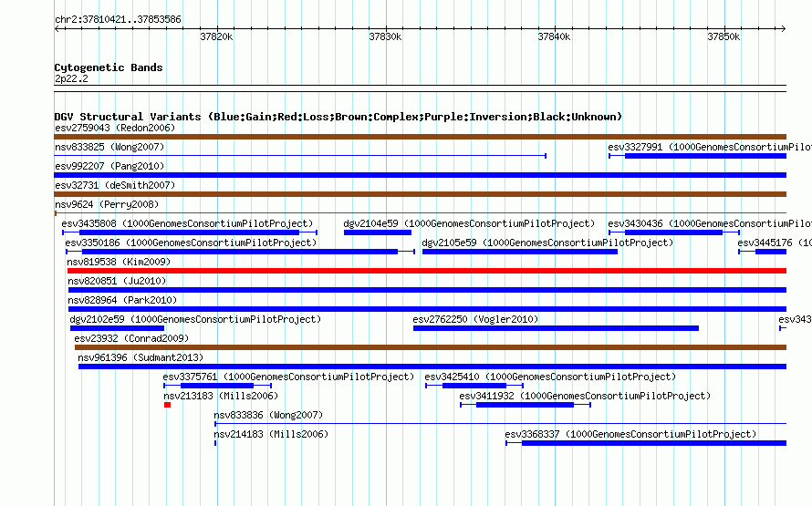Click the esv32731 (deSmith2007) label

pyautogui.click(x=115, y=185)
